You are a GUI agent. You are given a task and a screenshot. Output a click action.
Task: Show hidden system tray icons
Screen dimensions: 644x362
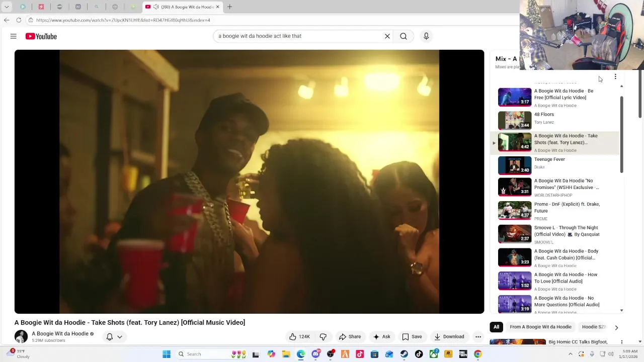pyautogui.click(x=570, y=354)
